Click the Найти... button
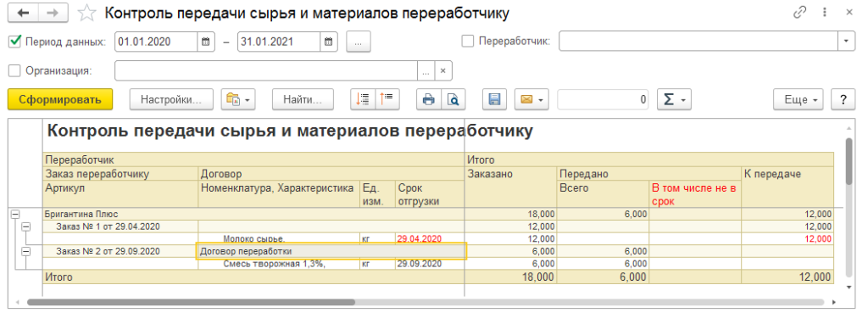Screen dimensions: 868x313 pos(303,100)
